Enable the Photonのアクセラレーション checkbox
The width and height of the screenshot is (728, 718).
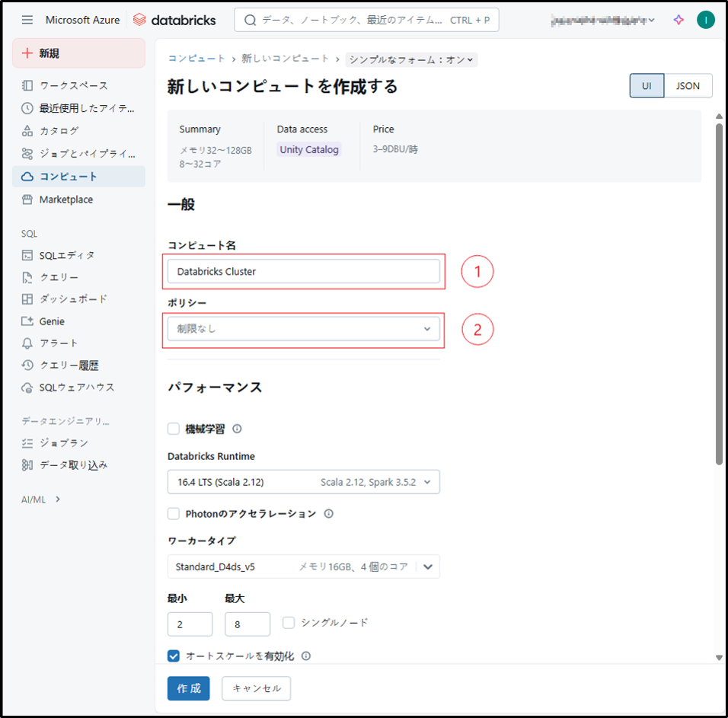(x=174, y=514)
